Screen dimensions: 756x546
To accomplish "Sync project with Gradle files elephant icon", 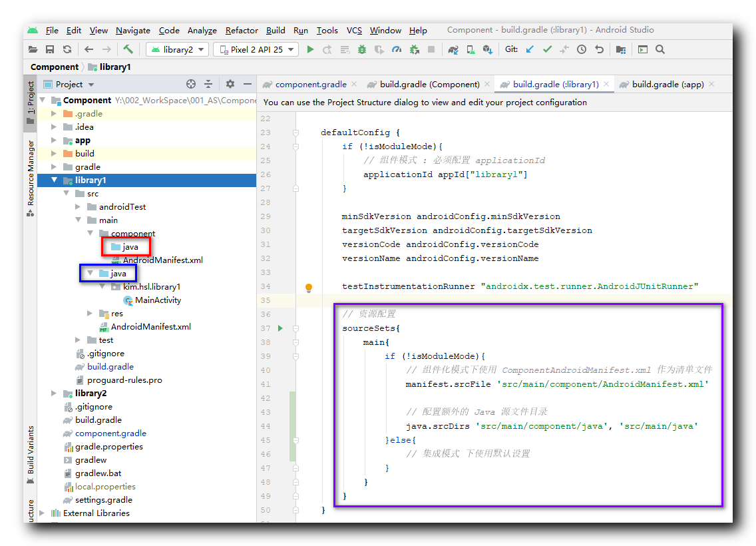I will coord(453,50).
